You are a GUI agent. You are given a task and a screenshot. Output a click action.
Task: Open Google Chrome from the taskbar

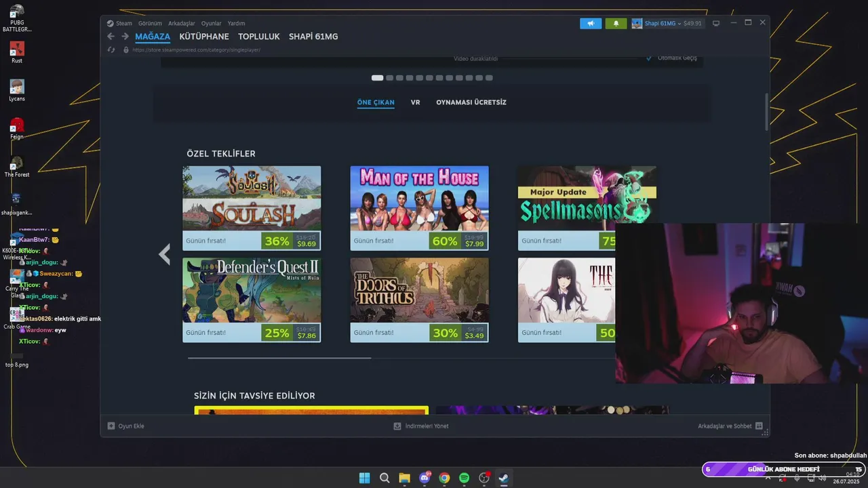[x=444, y=478]
